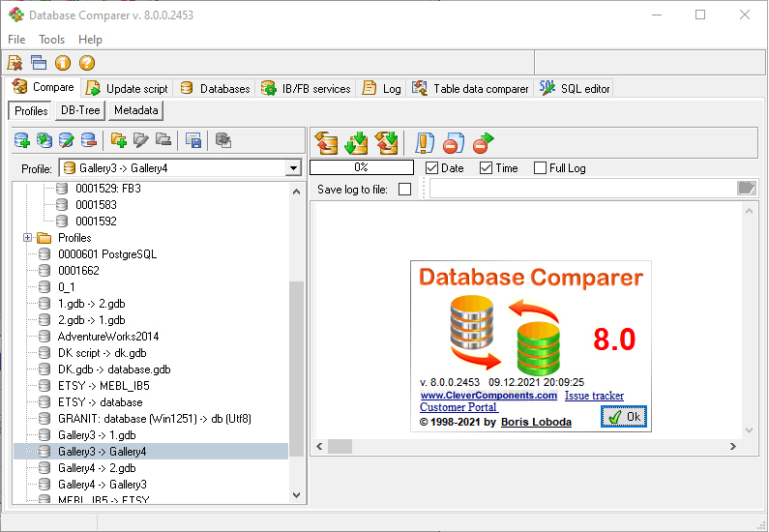Select the Compare tab

point(44,87)
